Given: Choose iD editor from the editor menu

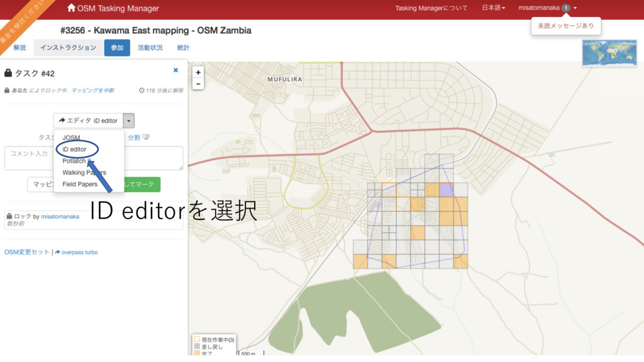Looking at the screenshot, I should click(74, 150).
